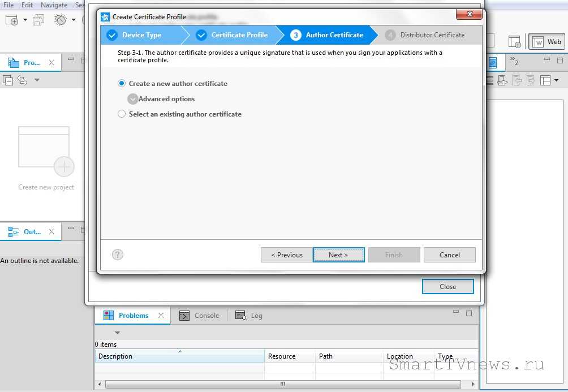This screenshot has width=568, height=392.
Task: Click the Save All toolbar icon
Action: (38, 20)
